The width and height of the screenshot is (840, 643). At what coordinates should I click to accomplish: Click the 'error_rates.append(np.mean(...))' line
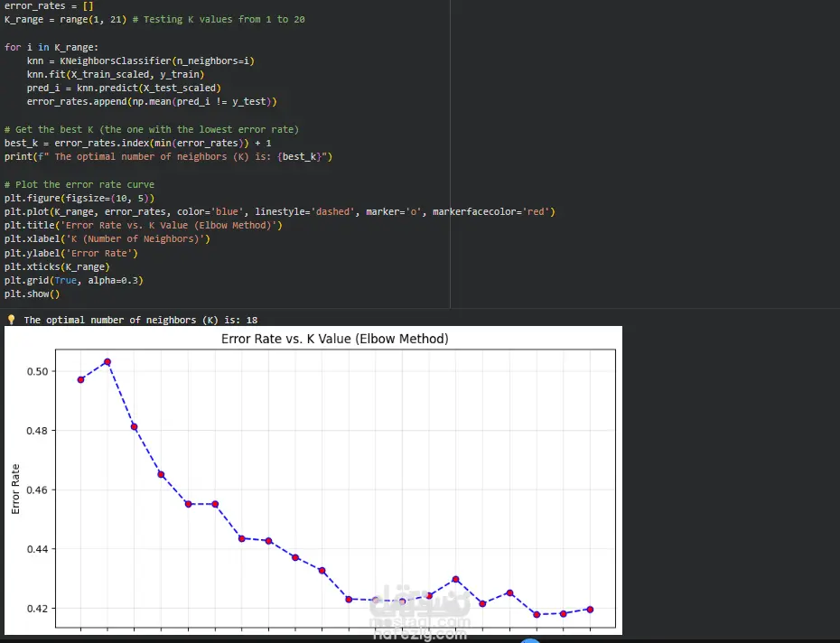[152, 102]
